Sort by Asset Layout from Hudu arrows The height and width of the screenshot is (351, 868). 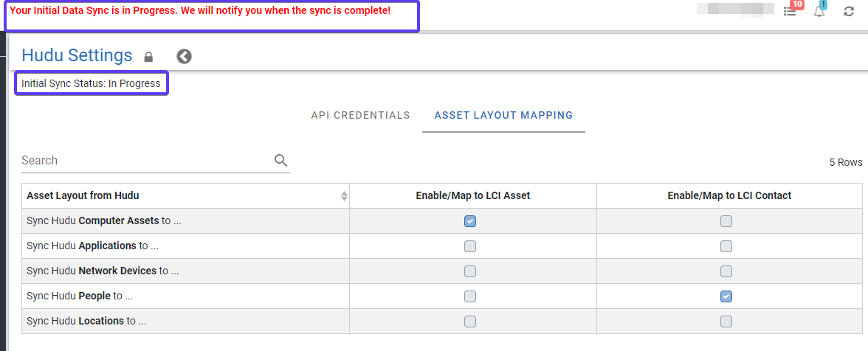pyautogui.click(x=344, y=196)
